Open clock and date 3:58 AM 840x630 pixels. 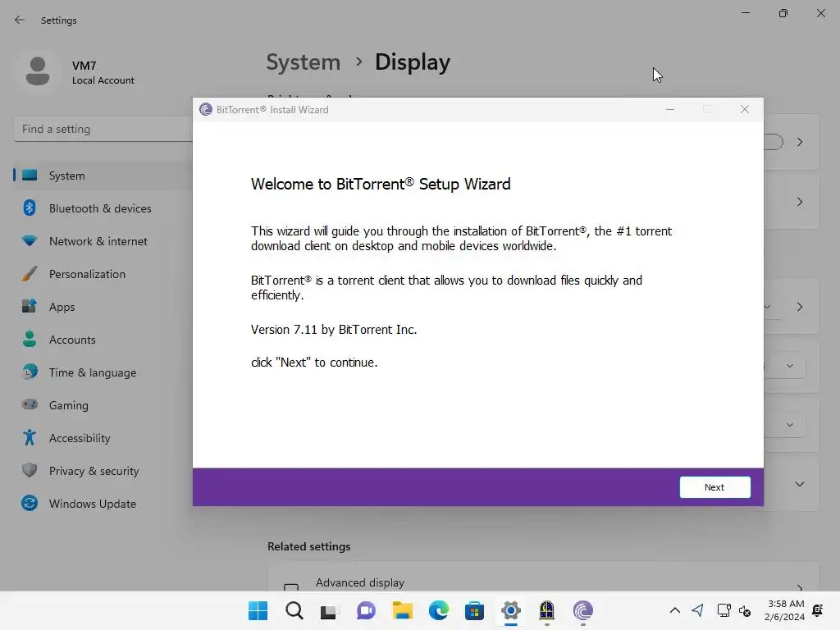coord(785,610)
